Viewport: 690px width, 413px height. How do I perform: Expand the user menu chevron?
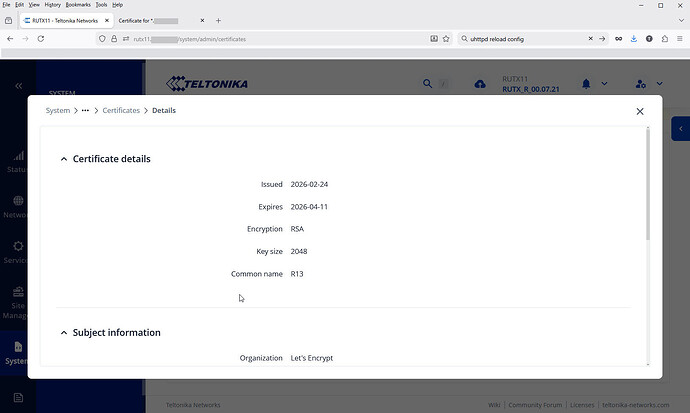[x=659, y=84]
